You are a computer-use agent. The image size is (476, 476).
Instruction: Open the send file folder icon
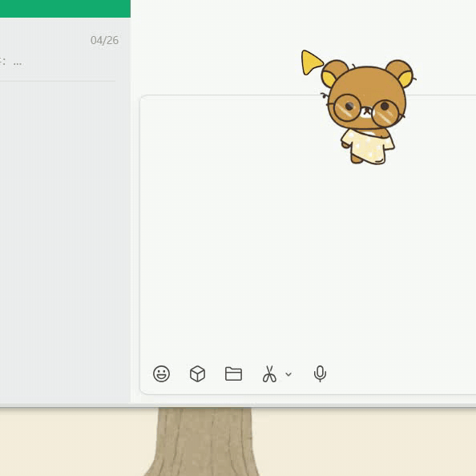coord(233,373)
